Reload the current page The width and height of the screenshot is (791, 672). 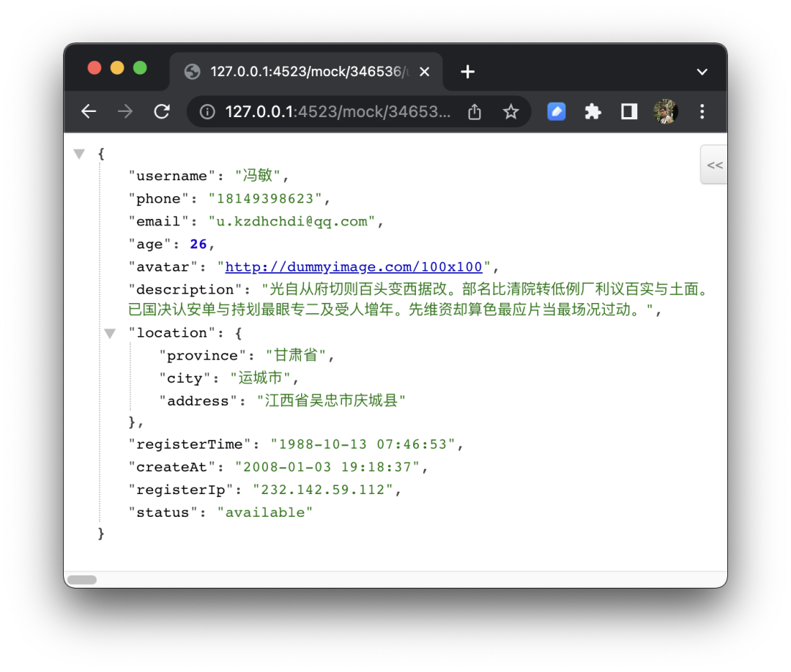(161, 111)
